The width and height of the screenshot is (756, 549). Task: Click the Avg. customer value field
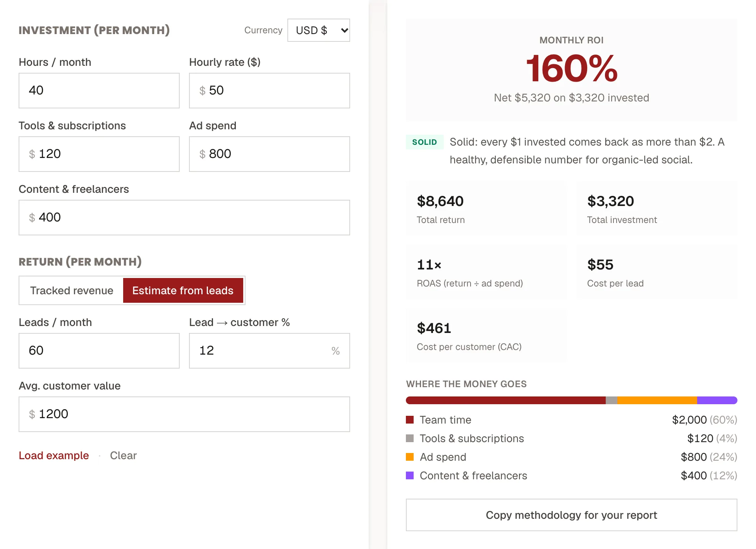[184, 414]
